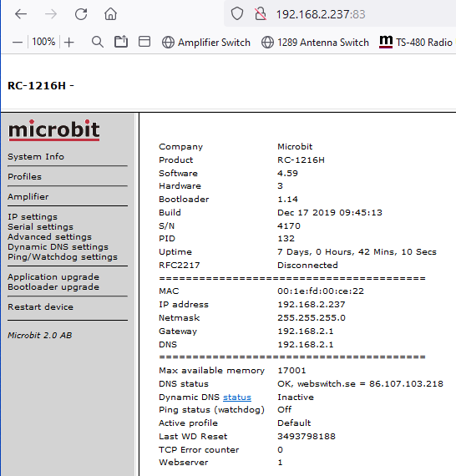The height and width of the screenshot is (476, 456).
Task: Click the Ping status (watchdog) label
Action: (211, 410)
